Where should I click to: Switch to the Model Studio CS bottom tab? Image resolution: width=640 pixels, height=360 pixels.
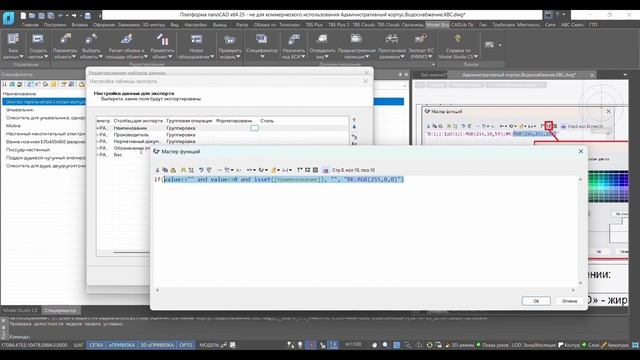[x=20, y=311]
